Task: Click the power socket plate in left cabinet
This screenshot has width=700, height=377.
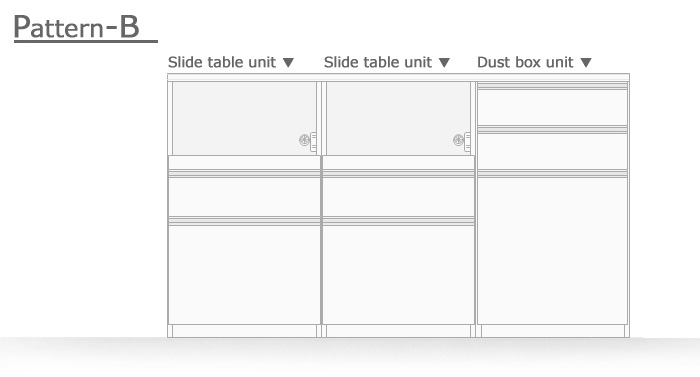Action: (x=313, y=142)
